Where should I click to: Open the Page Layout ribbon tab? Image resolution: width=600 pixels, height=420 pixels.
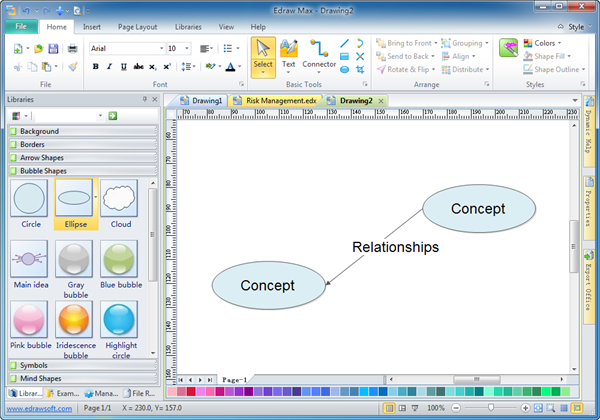pos(137,27)
